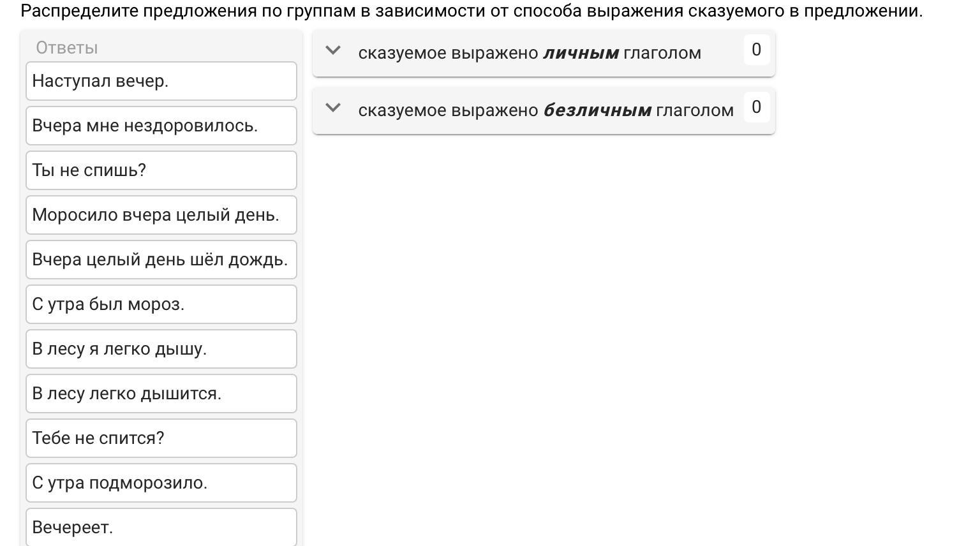Select the card 'Вчера мне нездоровилось.'
This screenshot has width=980, height=546.
tap(161, 126)
